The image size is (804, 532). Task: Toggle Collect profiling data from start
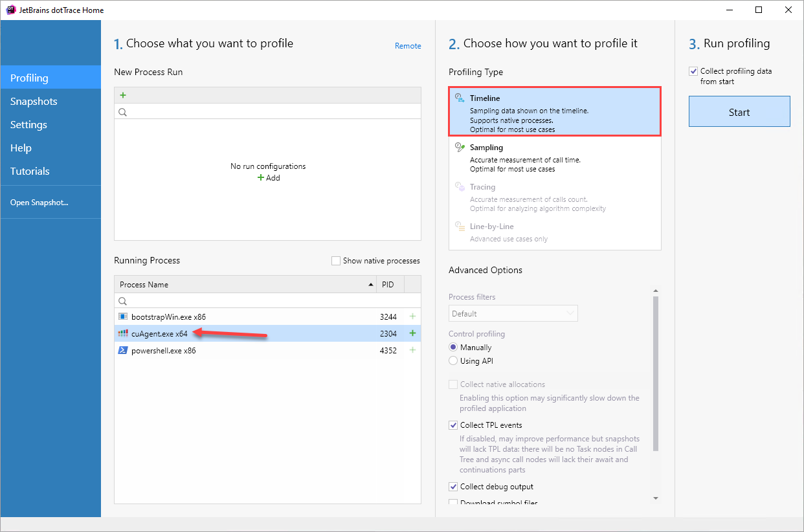(x=694, y=71)
